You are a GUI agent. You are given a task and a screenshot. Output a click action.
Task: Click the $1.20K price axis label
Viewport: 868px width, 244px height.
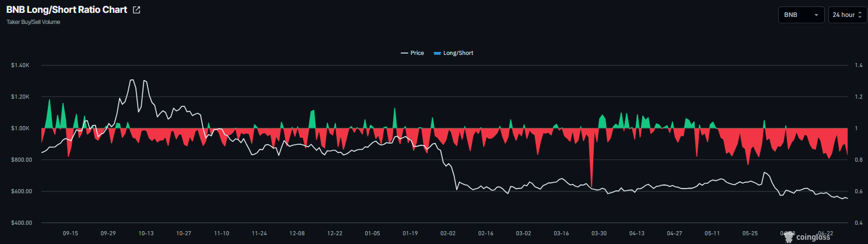[x=20, y=97]
